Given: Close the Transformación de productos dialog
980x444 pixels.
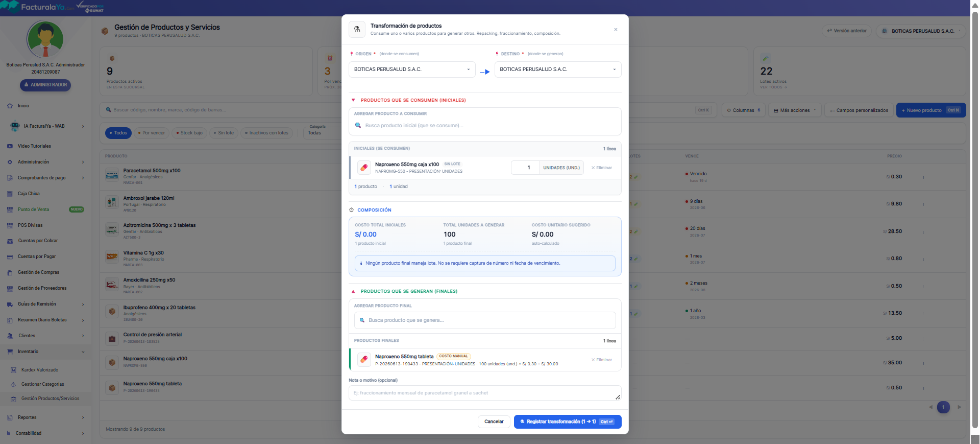Looking at the screenshot, I should [616, 30].
